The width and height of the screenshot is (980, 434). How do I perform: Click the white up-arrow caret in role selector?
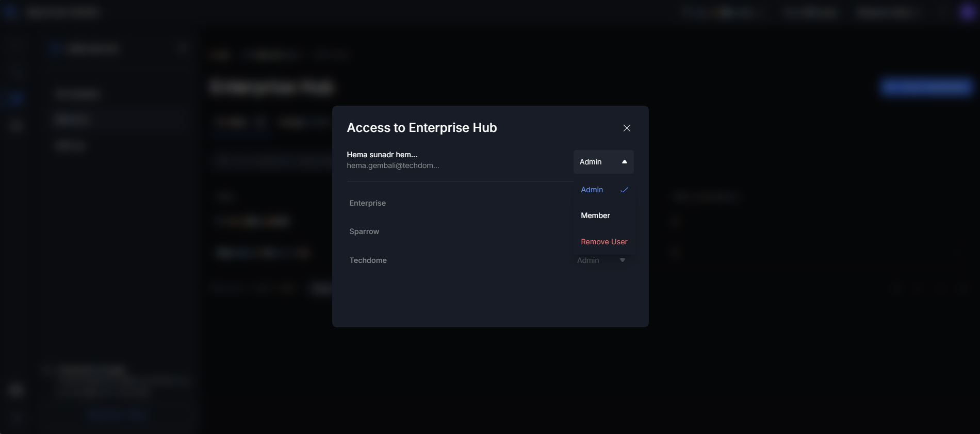tap(624, 162)
